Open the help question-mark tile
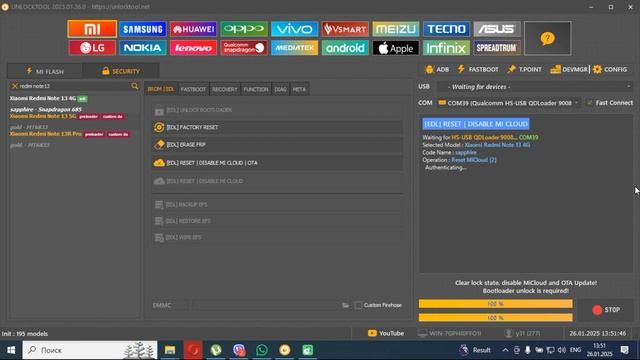 pyautogui.click(x=547, y=38)
